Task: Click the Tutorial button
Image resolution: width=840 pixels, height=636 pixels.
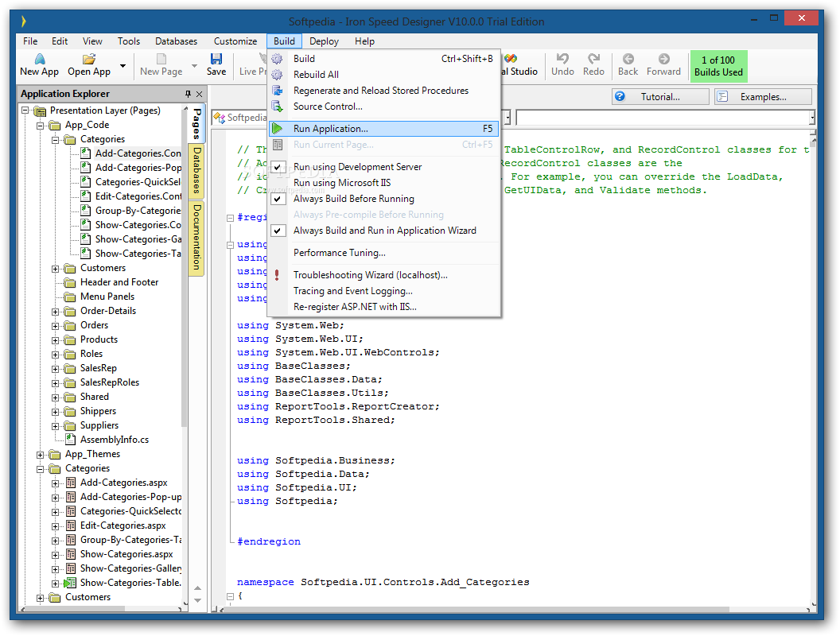Action: 660,97
